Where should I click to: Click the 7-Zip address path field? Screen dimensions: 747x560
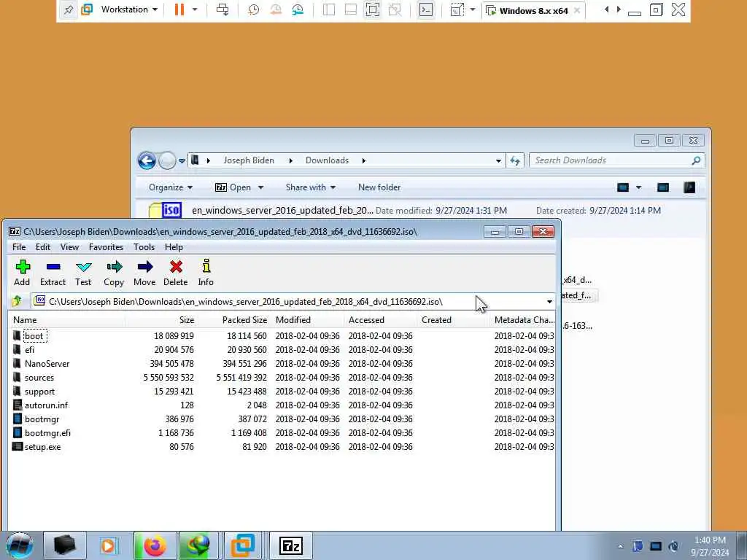tap(287, 302)
